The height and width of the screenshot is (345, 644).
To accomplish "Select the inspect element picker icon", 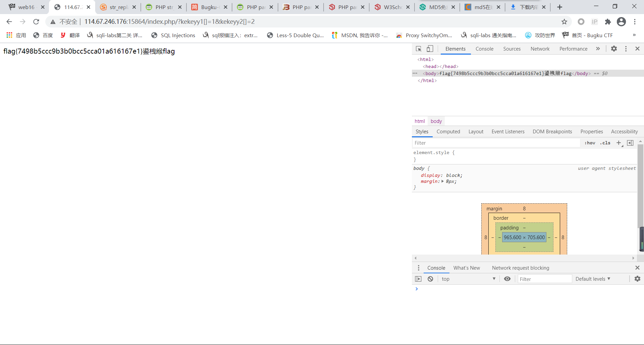I will coord(419,49).
